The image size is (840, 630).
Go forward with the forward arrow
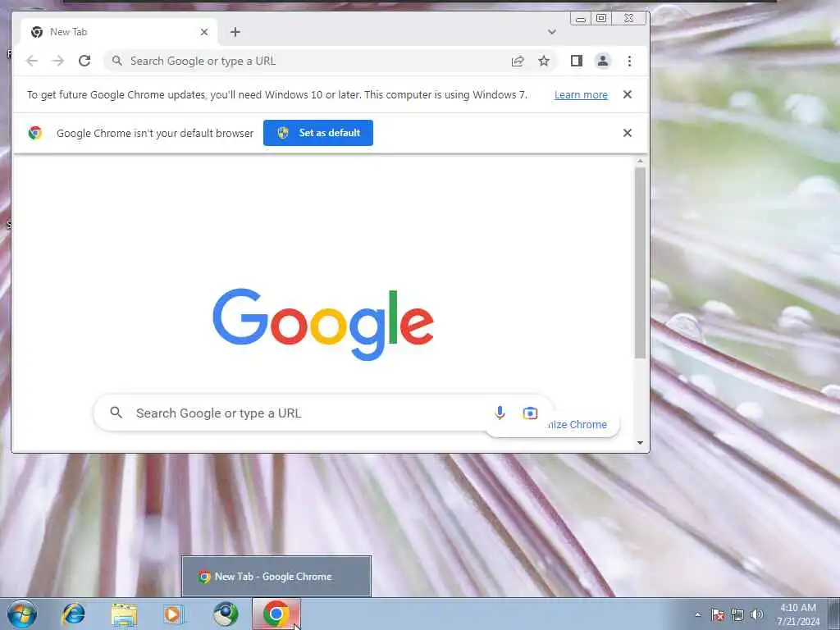(58, 61)
